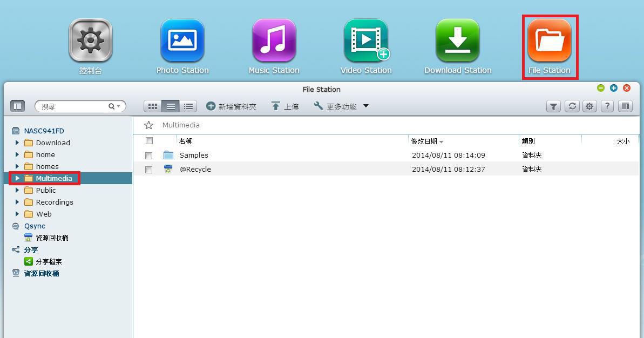
Task: Click the Multimedia breadcrumb path label
Action: click(x=181, y=125)
